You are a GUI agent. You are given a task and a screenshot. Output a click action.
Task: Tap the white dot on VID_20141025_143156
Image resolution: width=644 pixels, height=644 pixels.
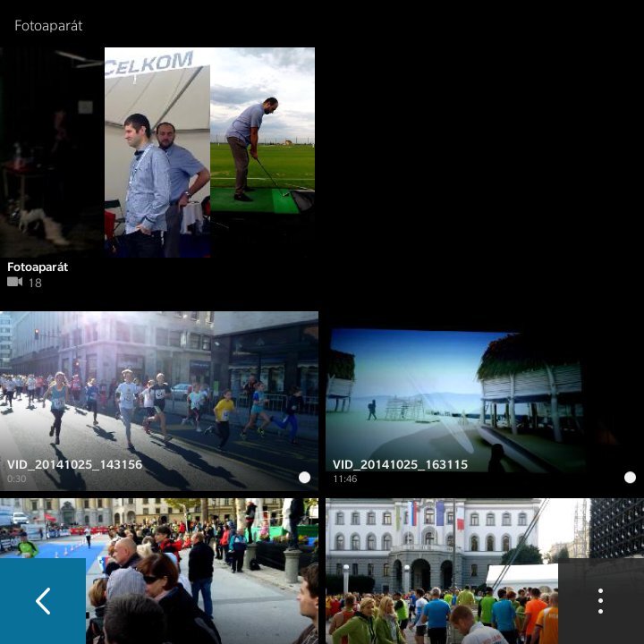click(304, 478)
